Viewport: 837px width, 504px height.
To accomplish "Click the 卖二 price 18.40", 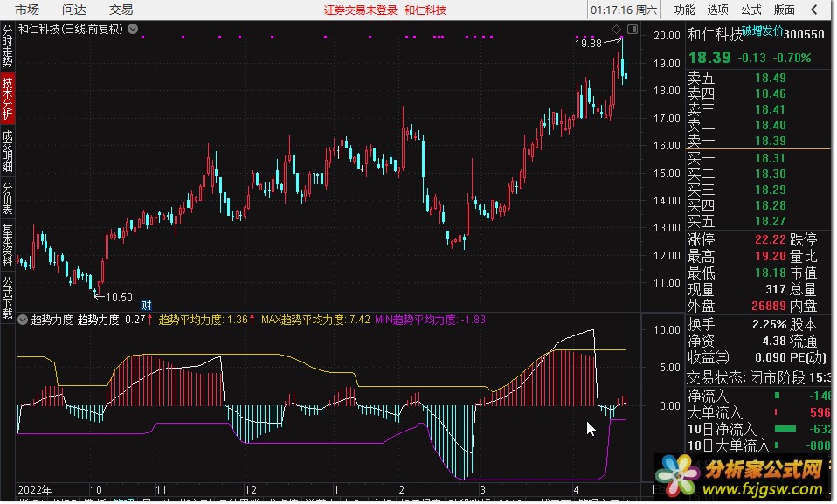I will click(771, 125).
